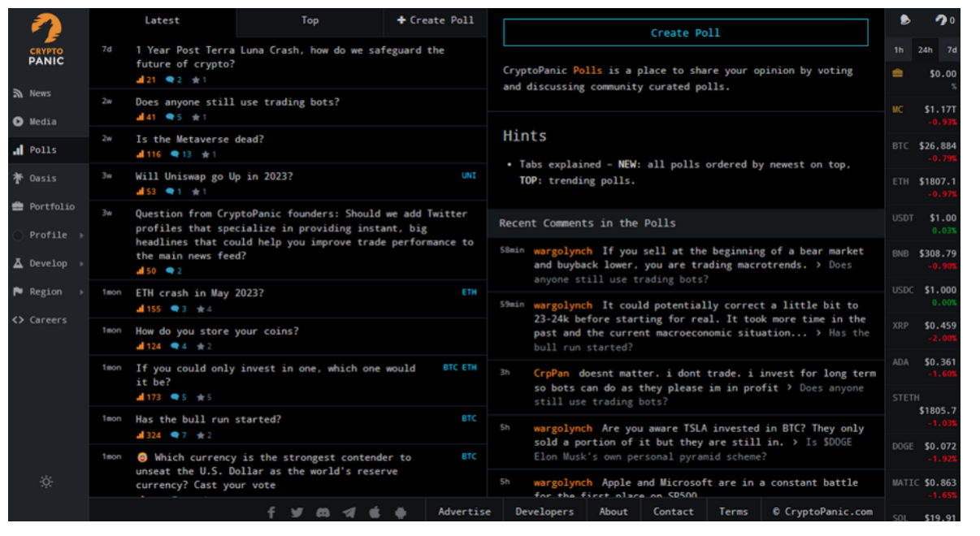Open the About footer link
Image resolution: width=980 pixels, height=536 pixels.
click(614, 512)
